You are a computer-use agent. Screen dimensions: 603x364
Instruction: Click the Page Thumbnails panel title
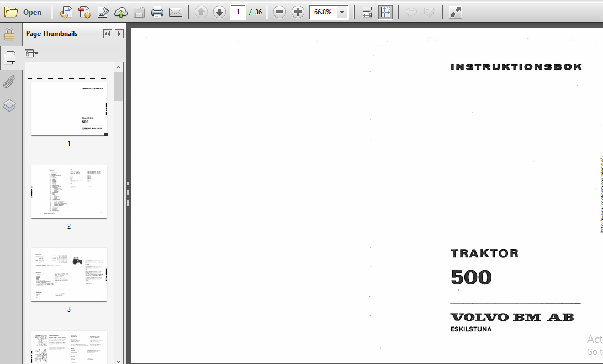pos(51,34)
